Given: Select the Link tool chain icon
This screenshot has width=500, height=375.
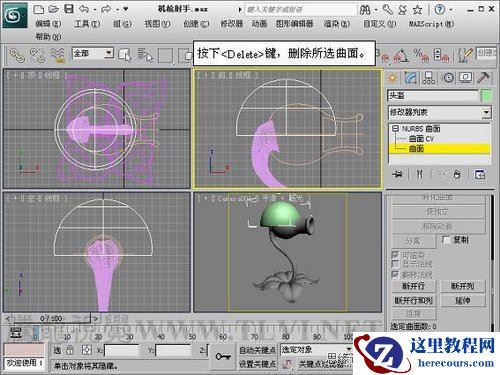Looking at the screenshot, I should coord(17,55).
